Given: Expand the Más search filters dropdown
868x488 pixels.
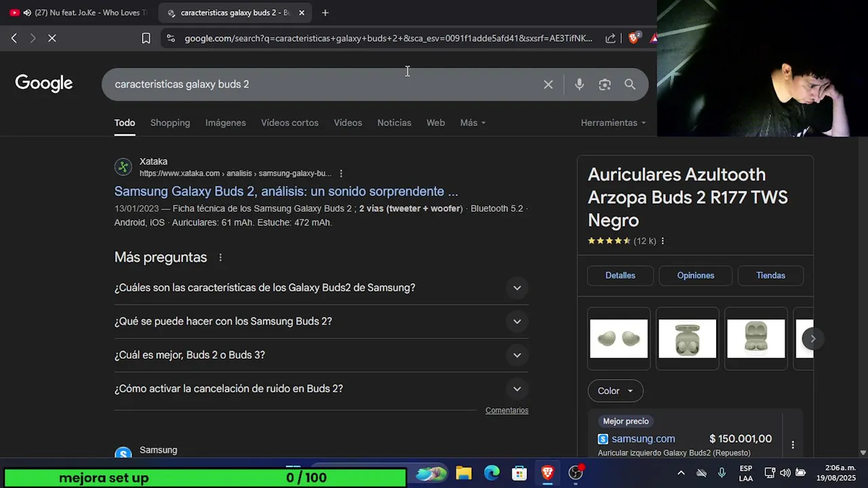Looking at the screenshot, I should point(473,123).
